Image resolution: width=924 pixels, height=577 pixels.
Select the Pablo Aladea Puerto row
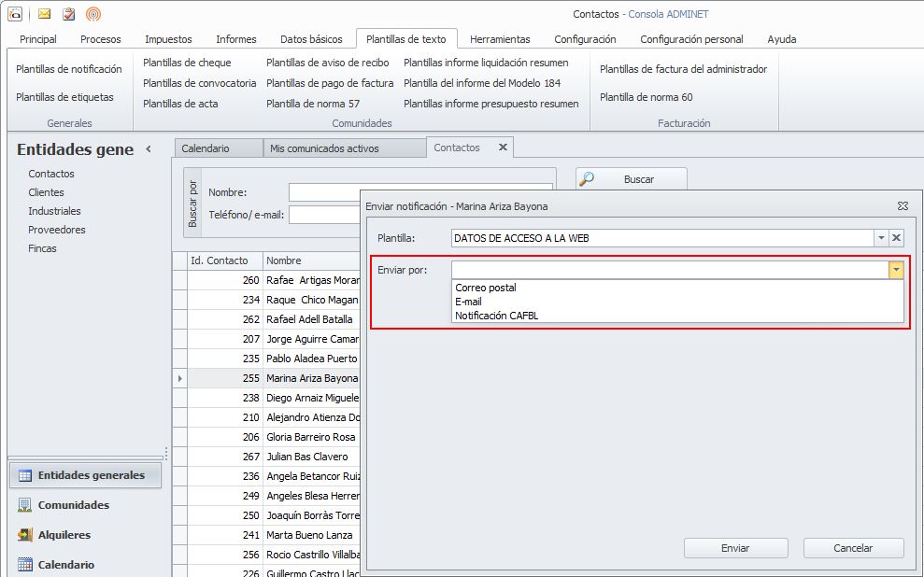266,359
